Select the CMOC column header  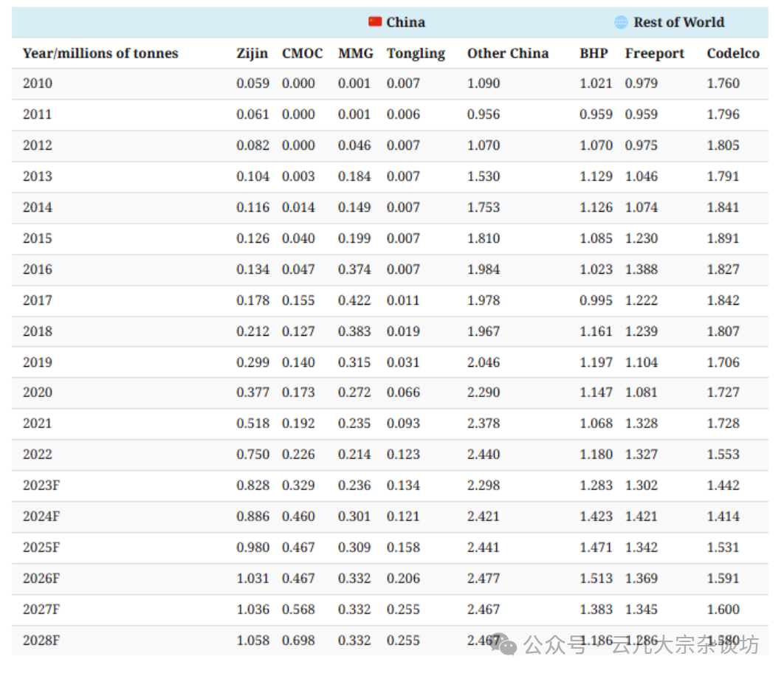tap(302, 53)
